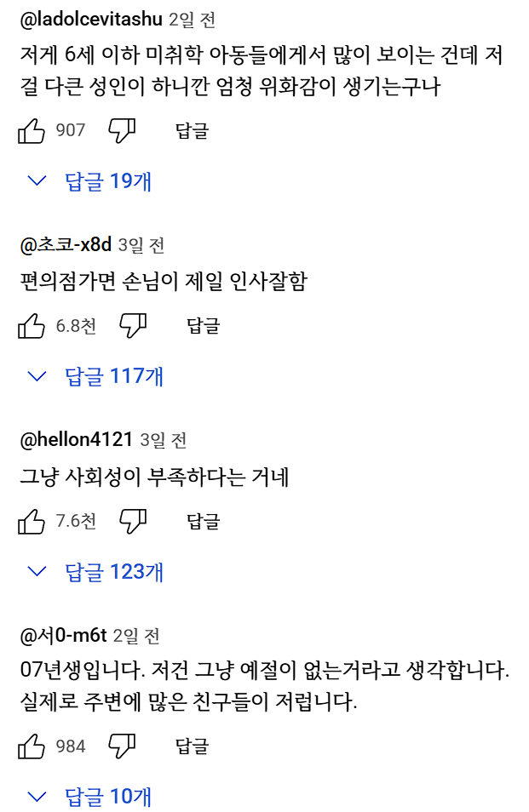Open the @초코-x8d channel link

66,245
